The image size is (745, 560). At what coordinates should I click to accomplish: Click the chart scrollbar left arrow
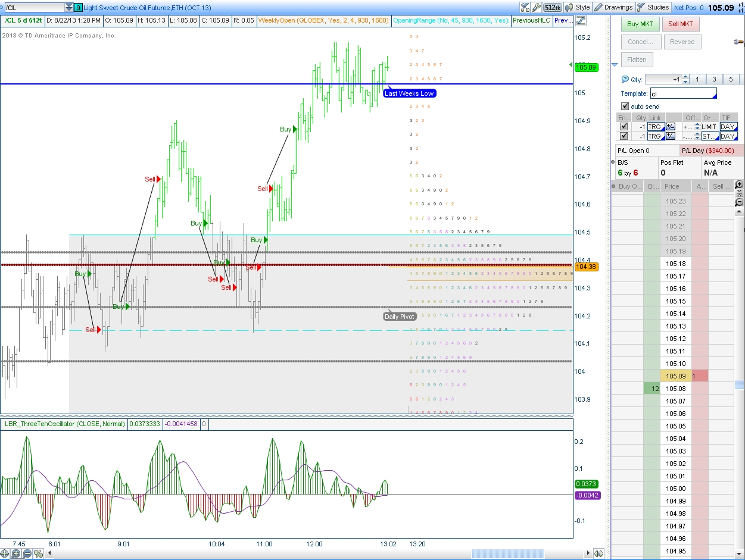[x=50, y=554]
